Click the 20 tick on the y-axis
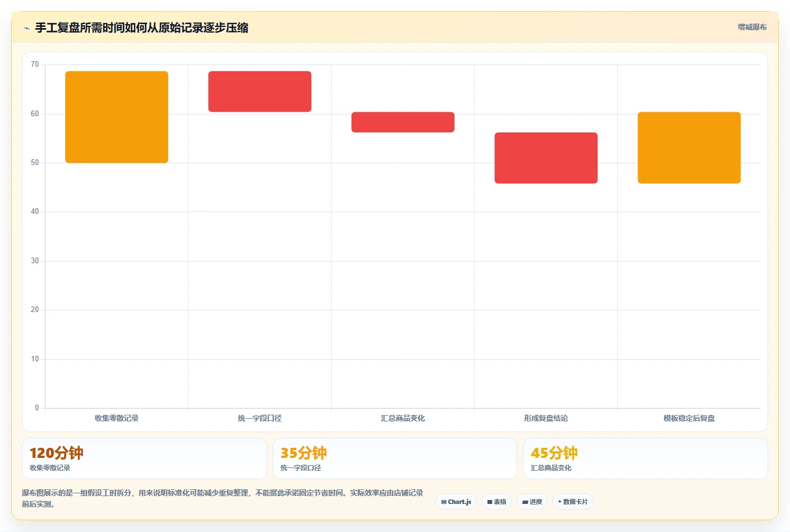 click(x=35, y=310)
